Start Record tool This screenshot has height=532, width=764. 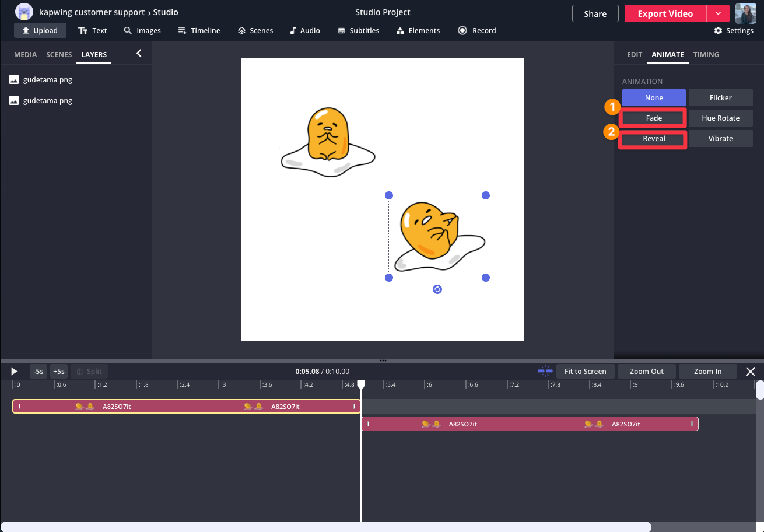click(x=476, y=30)
